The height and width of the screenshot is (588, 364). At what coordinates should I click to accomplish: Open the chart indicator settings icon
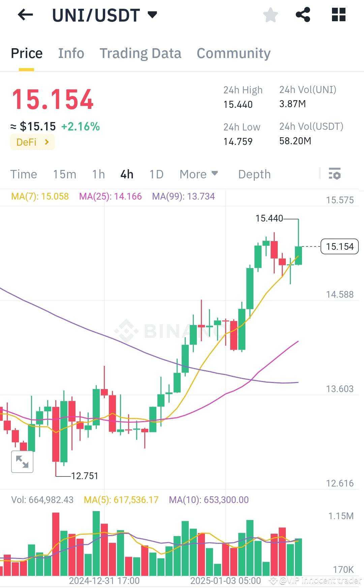pyautogui.click(x=334, y=174)
